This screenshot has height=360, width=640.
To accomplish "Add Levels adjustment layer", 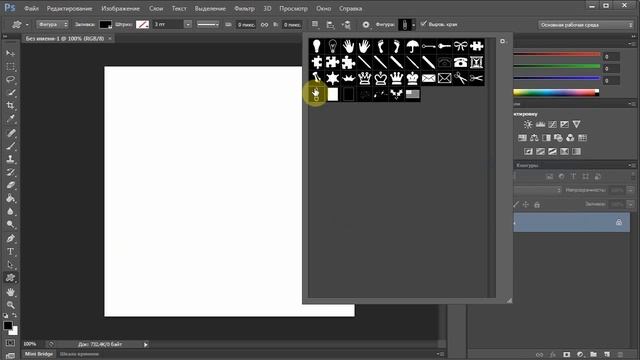I will click(540, 124).
